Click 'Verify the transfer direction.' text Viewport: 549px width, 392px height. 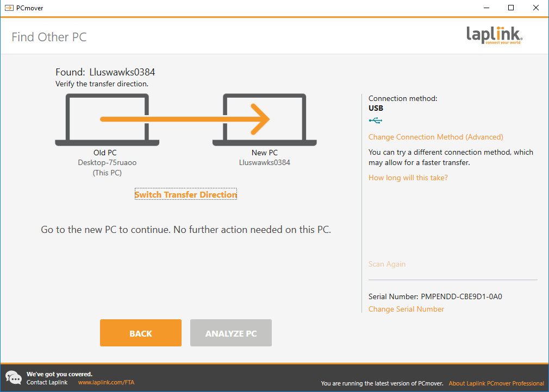click(102, 84)
